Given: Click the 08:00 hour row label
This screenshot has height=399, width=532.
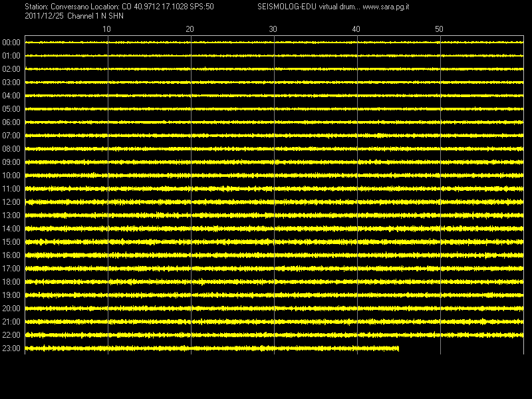Looking at the screenshot, I should 11,148.
